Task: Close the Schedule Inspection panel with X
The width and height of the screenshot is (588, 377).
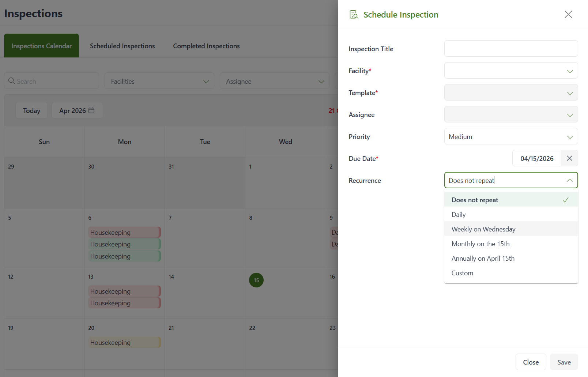Action: click(x=568, y=14)
